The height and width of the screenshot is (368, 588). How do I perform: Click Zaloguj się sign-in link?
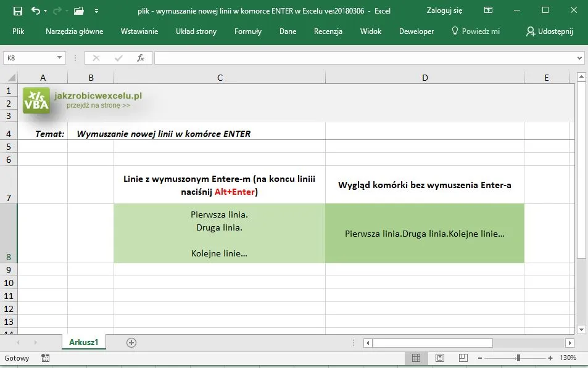click(x=444, y=10)
